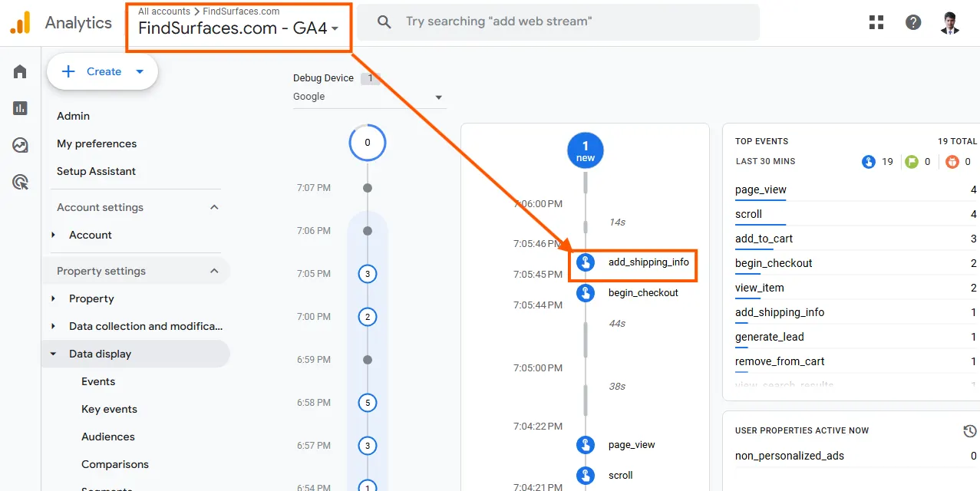Click the green key events flag icon
Viewport: 980px width, 491px height.
tap(912, 162)
